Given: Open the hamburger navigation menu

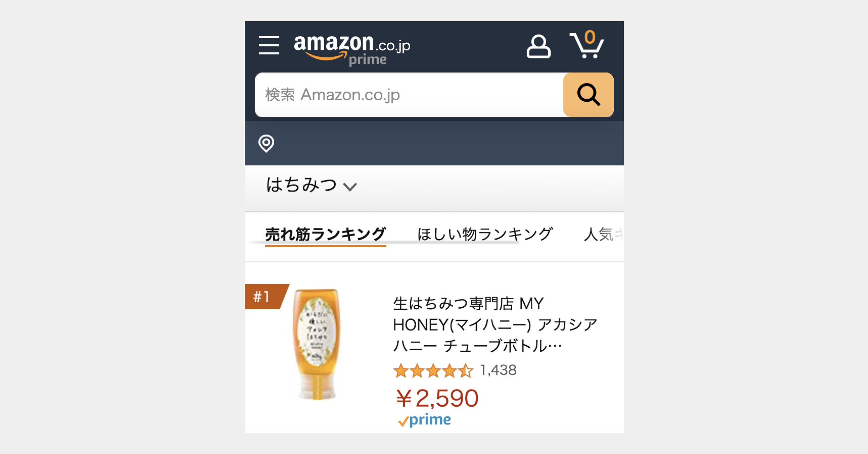Looking at the screenshot, I should point(269,45).
